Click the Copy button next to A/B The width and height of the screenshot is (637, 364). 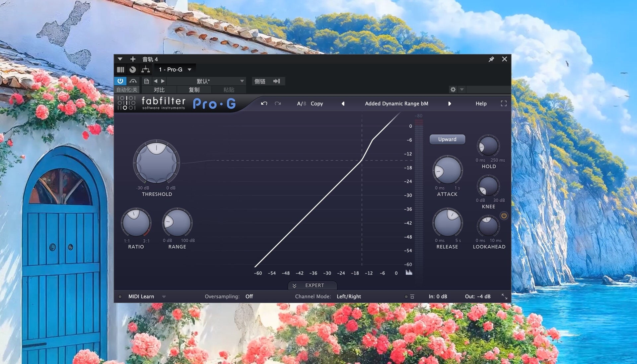click(317, 103)
